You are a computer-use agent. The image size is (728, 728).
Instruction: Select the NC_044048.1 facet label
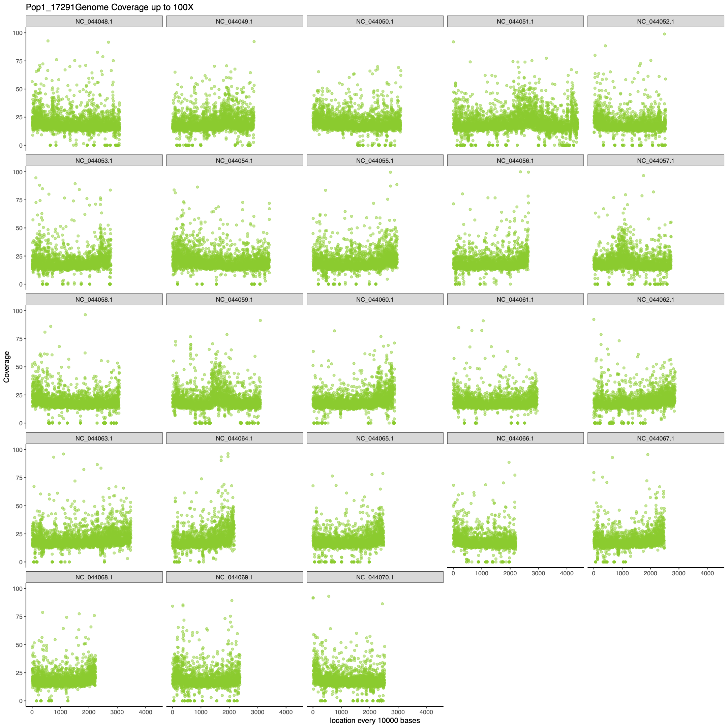click(94, 22)
